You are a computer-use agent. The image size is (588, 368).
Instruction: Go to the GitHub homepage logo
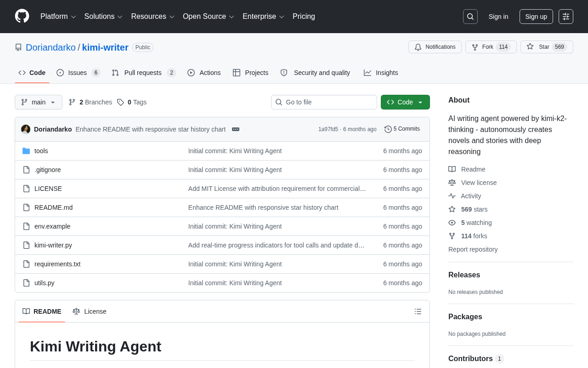(x=22, y=16)
